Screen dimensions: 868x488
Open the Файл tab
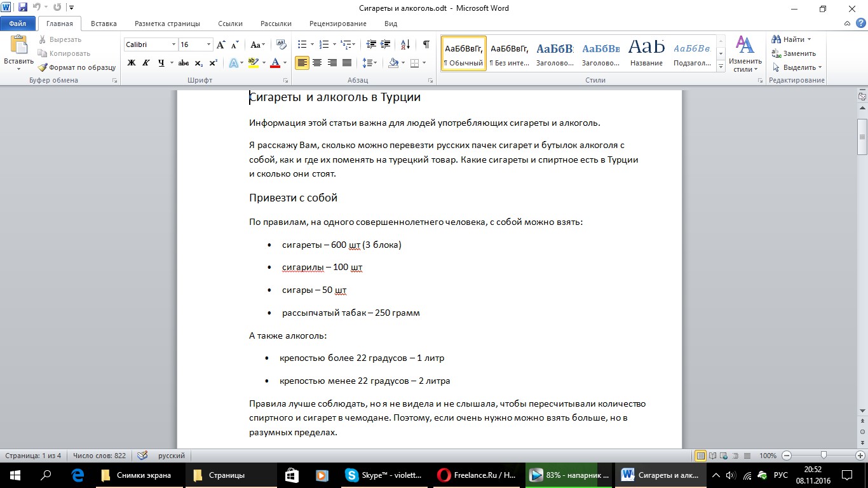pos(18,24)
